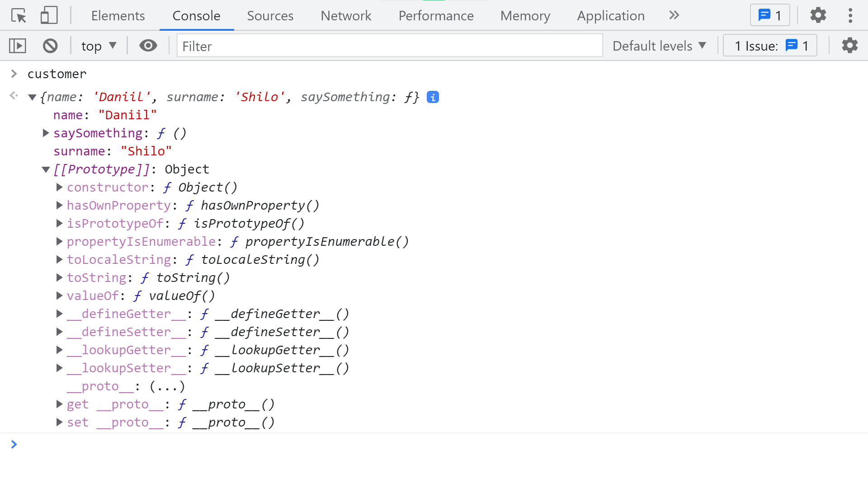Activate the inspect element picker icon

(x=19, y=16)
